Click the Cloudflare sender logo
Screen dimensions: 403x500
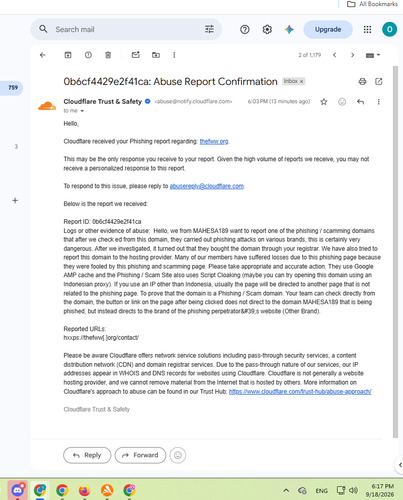tap(47, 106)
